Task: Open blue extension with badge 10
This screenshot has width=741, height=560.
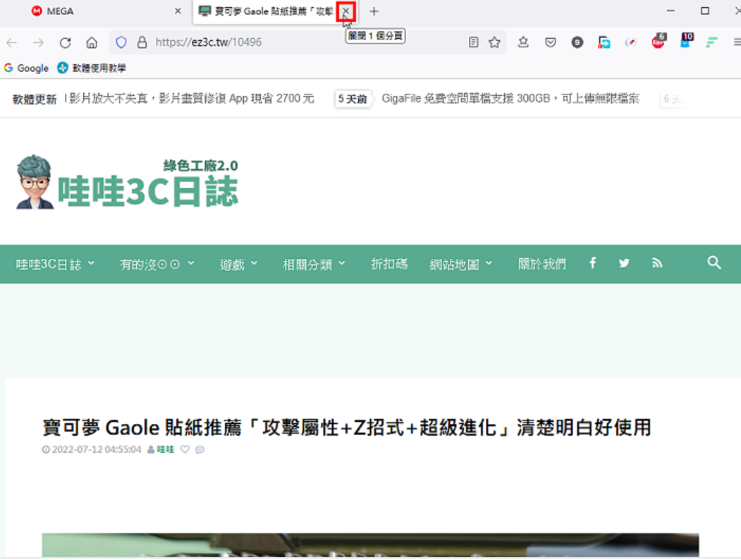Action: [x=686, y=41]
